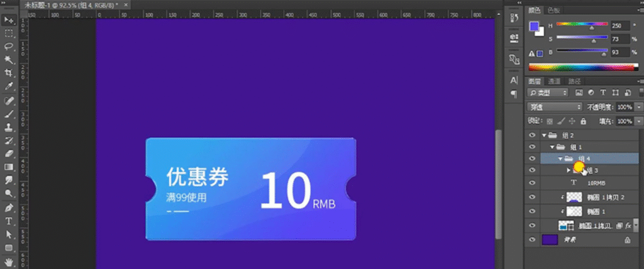Open the History panel icon

[514, 18]
